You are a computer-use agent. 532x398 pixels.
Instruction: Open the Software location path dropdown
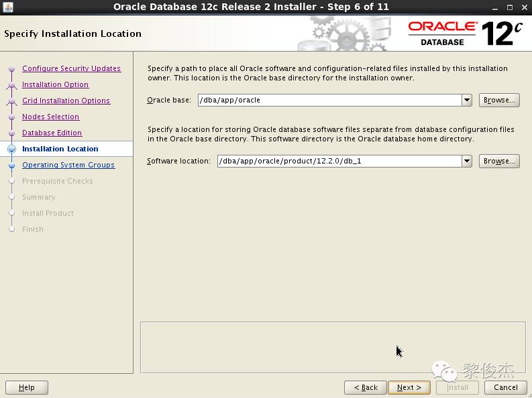tap(467, 161)
